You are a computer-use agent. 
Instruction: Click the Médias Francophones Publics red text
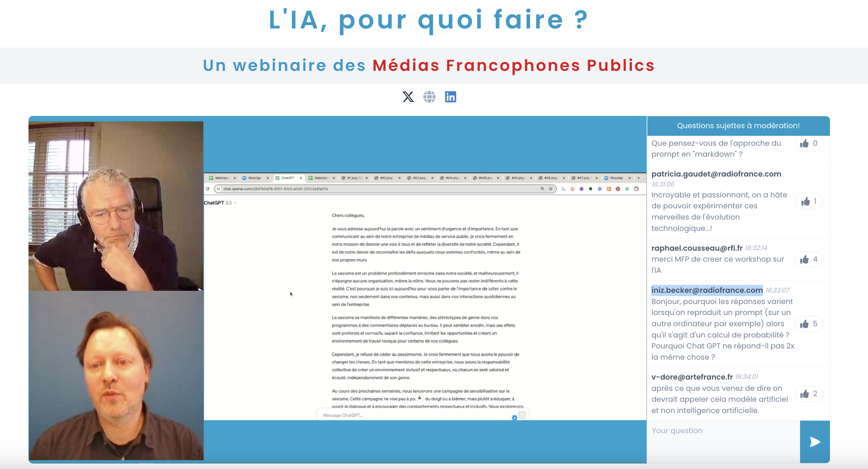pyautogui.click(x=514, y=65)
